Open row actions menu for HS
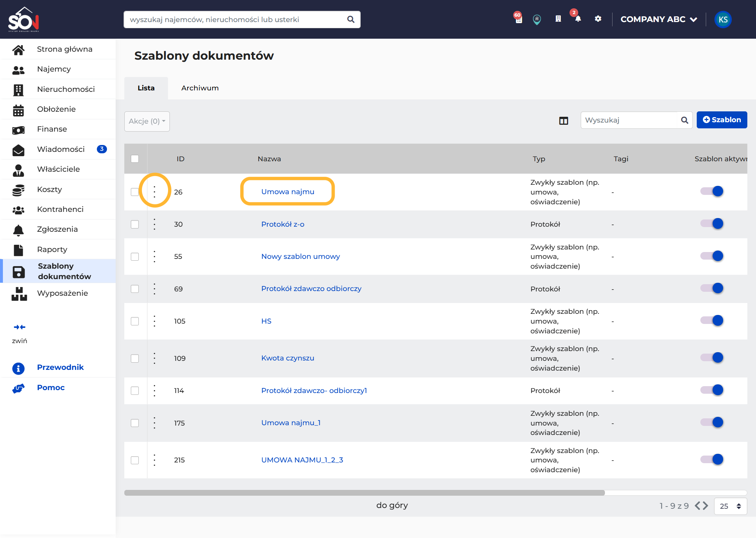 point(155,321)
